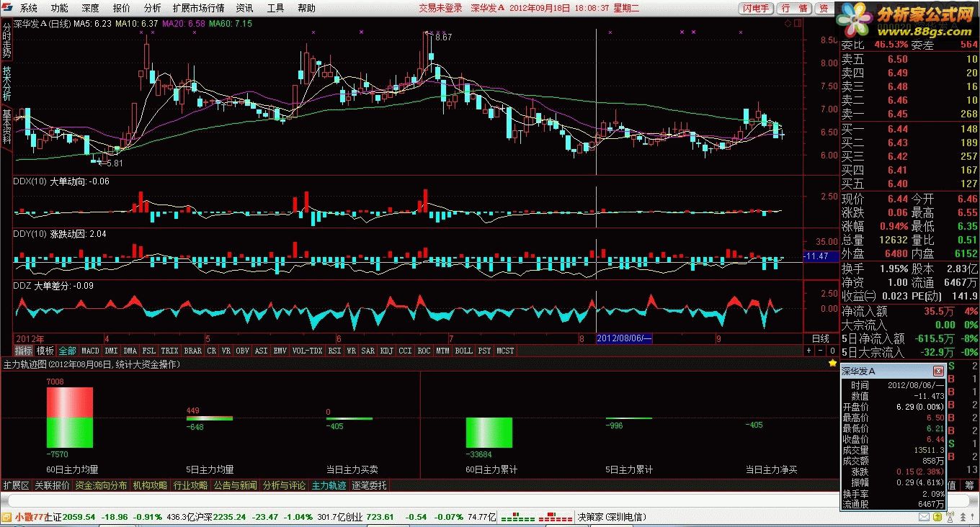Select the EMV indicator
The height and width of the screenshot is (527, 980).
(x=280, y=351)
